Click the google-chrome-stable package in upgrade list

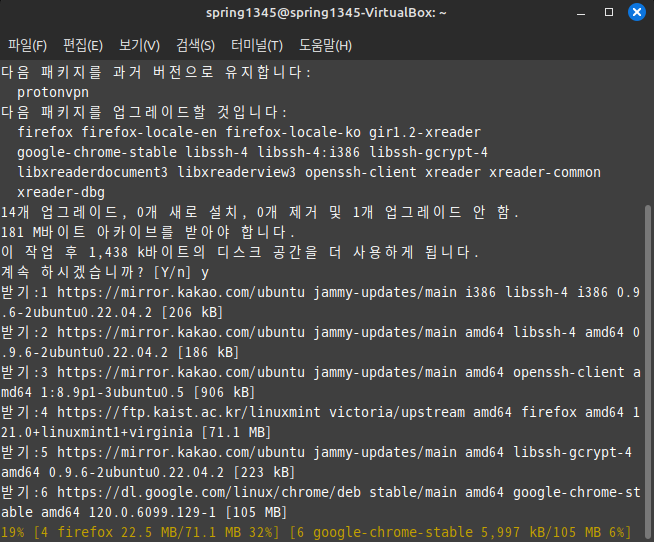[97, 152]
